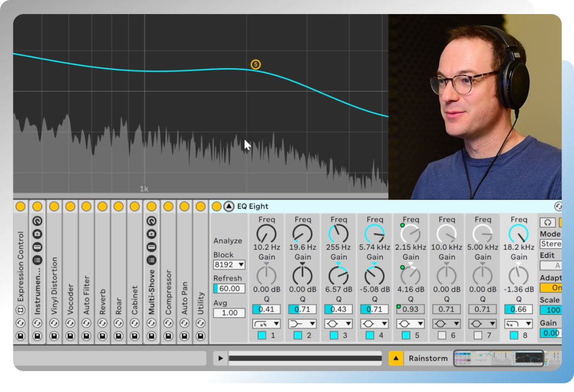Enable EQ Eight audition headphone mode
The width and height of the screenshot is (574, 392).
coord(548,222)
